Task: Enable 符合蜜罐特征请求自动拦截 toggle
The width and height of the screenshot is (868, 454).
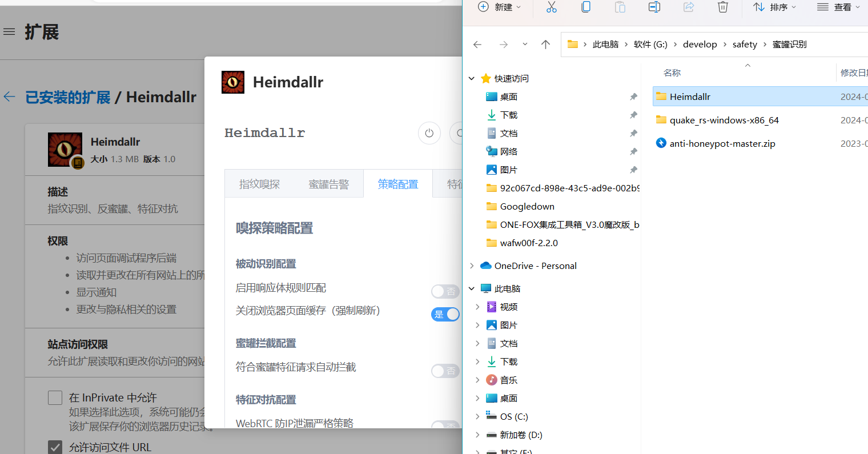Action: [x=445, y=371]
